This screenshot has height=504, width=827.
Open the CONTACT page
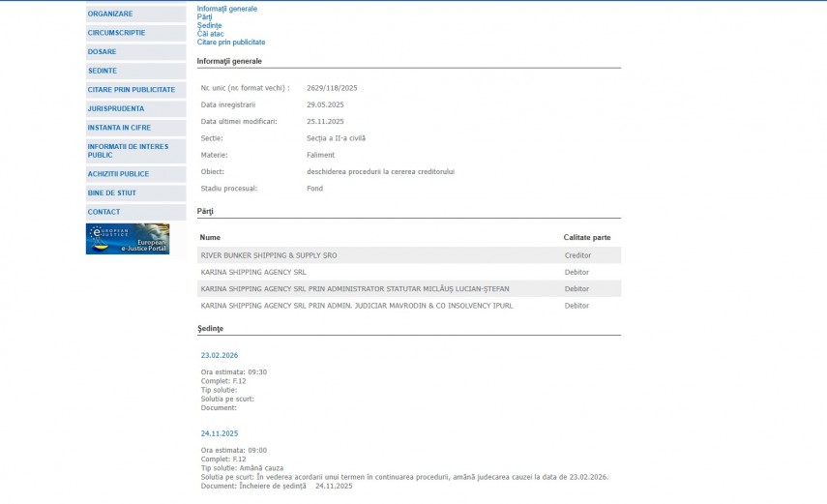[103, 212]
